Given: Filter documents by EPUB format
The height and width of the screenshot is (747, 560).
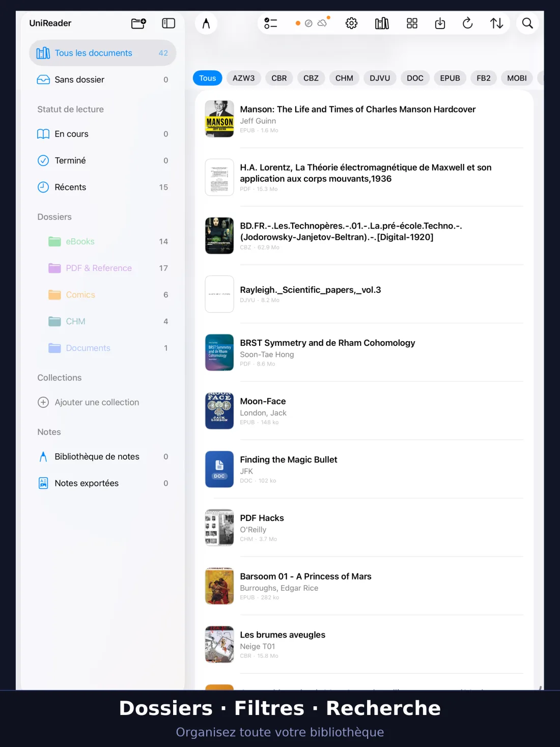Looking at the screenshot, I should [450, 78].
